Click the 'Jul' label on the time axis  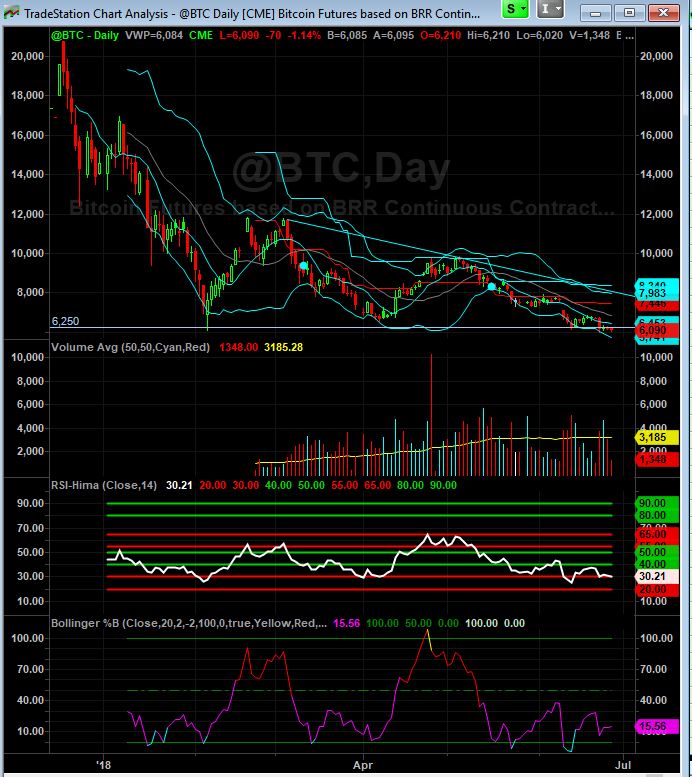(623, 765)
